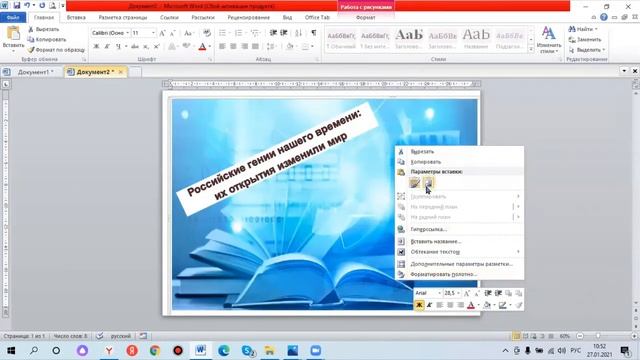This screenshot has width=640, height=360.
Task: Toggle superscript x² in the ribbon
Action: [156, 47]
